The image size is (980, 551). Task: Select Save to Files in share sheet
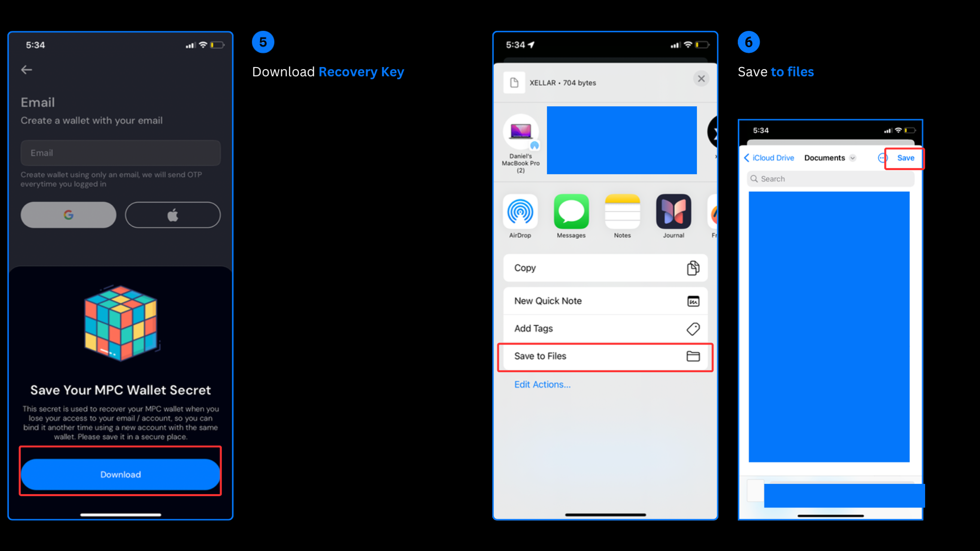pos(605,355)
